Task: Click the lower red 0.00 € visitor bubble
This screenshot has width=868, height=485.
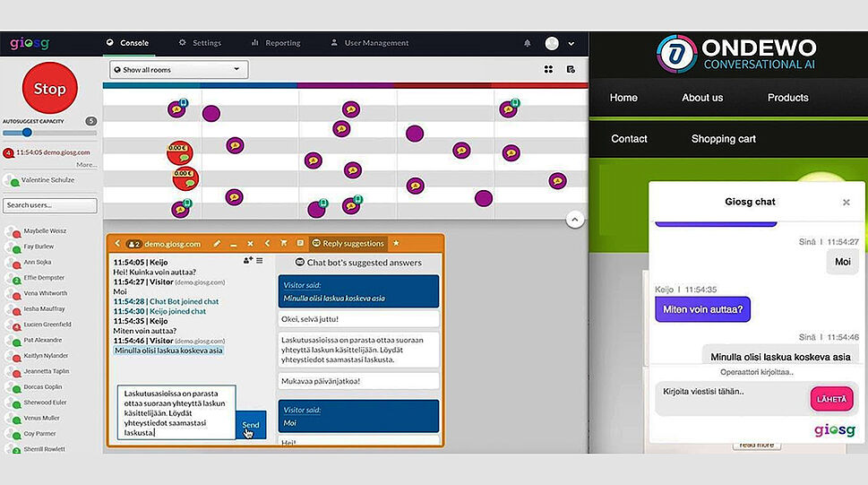Action: (x=185, y=178)
